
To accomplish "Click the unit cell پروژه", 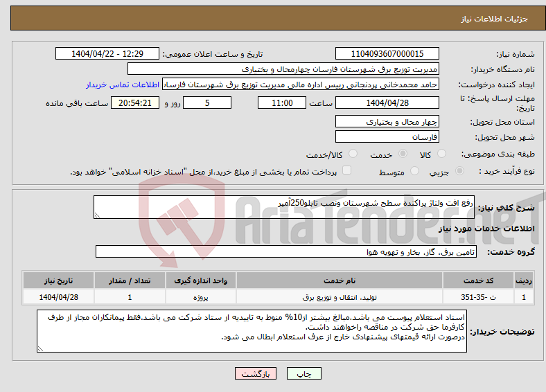I will [201, 297].
